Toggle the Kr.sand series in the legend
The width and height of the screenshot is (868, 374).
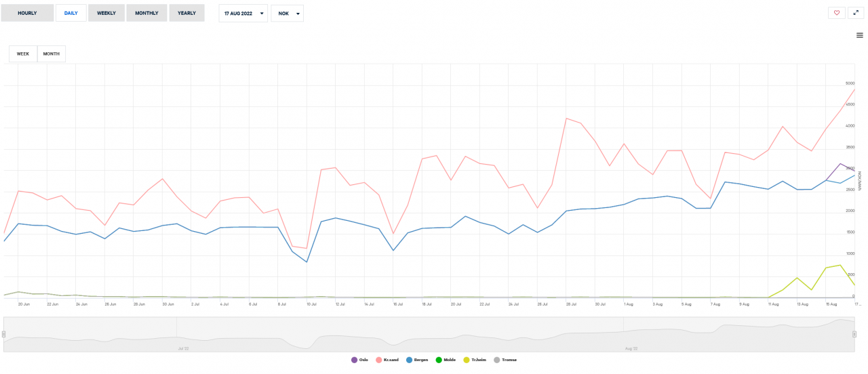tap(388, 360)
